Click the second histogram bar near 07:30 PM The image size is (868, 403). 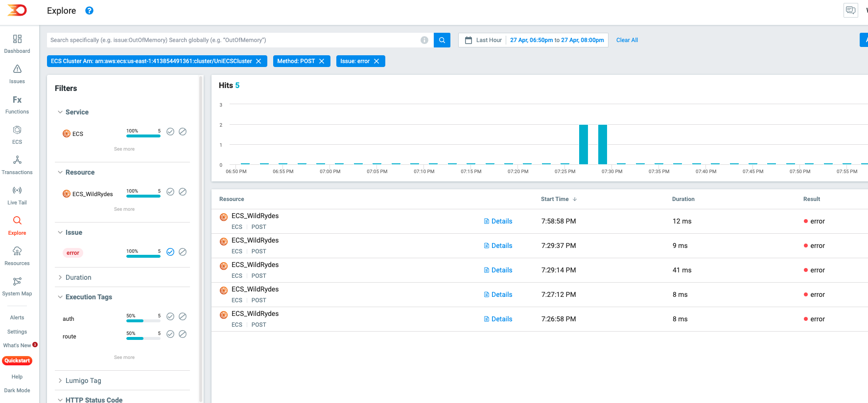pyautogui.click(x=603, y=144)
